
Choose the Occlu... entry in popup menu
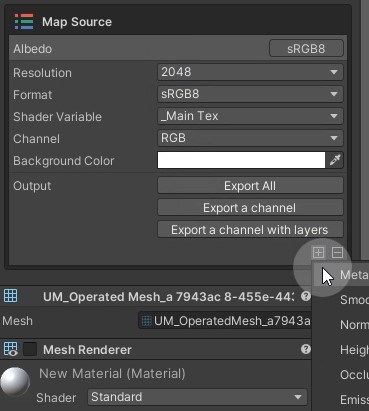(341, 375)
